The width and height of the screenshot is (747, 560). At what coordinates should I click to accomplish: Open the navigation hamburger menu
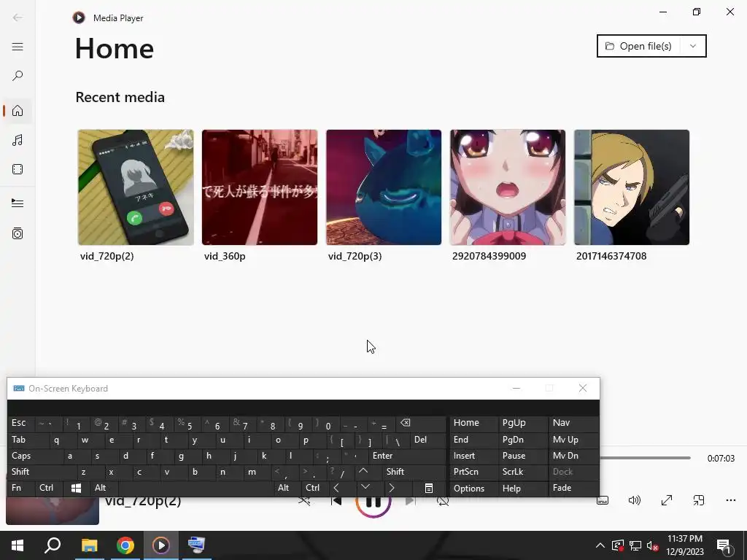(18, 47)
